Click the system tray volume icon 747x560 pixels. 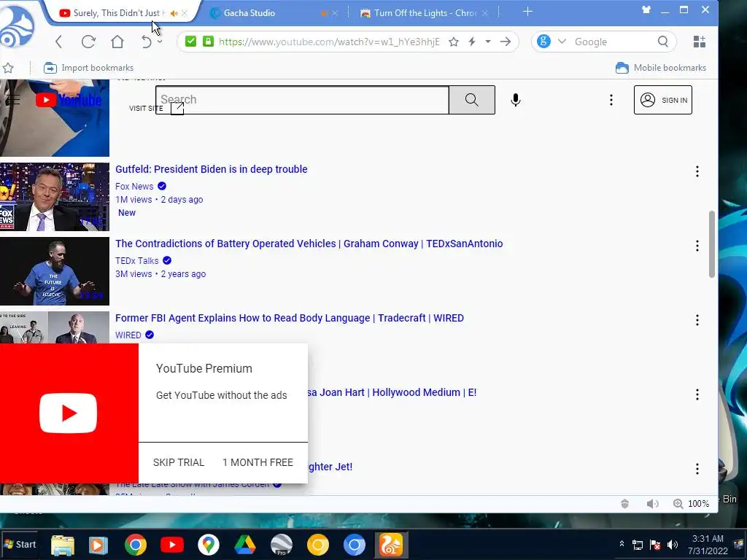click(x=672, y=544)
